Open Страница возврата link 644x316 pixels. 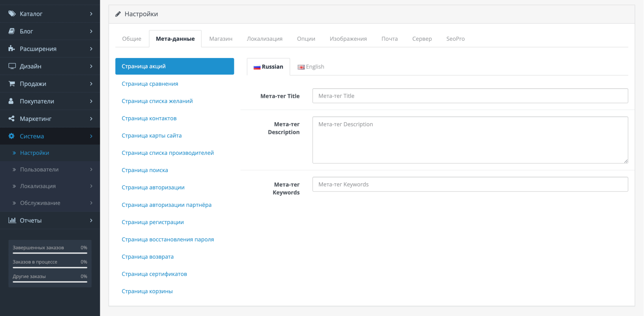tap(147, 257)
